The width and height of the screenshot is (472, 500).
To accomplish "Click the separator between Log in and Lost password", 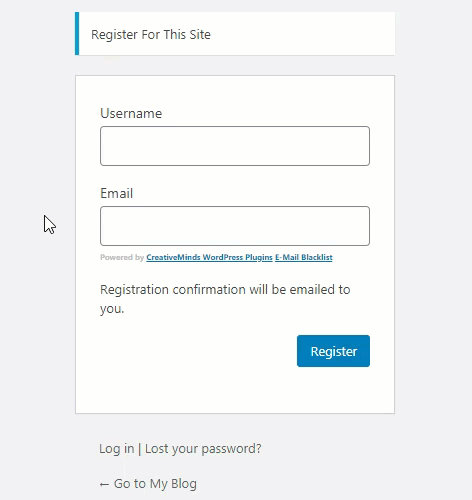I will pyautogui.click(x=140, y=449).
